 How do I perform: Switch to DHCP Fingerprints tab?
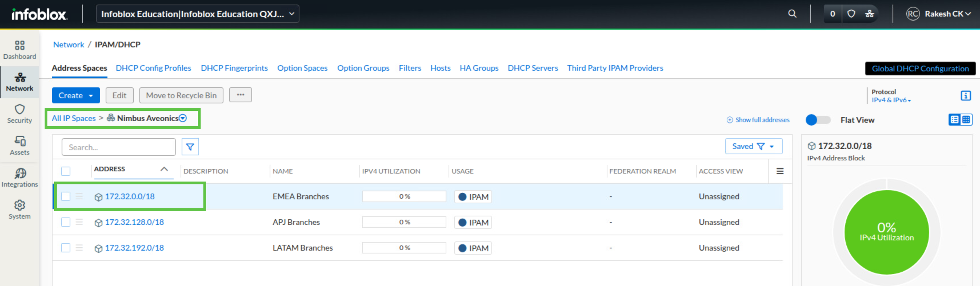(234, 68)
